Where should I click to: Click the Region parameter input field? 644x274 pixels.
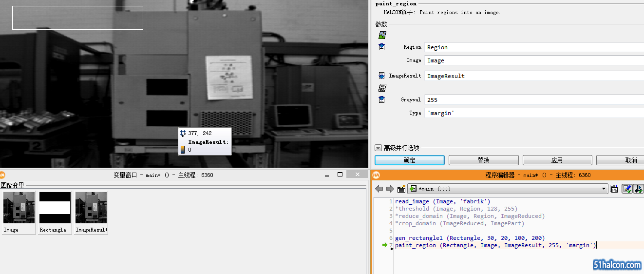(x=534, y=47)
